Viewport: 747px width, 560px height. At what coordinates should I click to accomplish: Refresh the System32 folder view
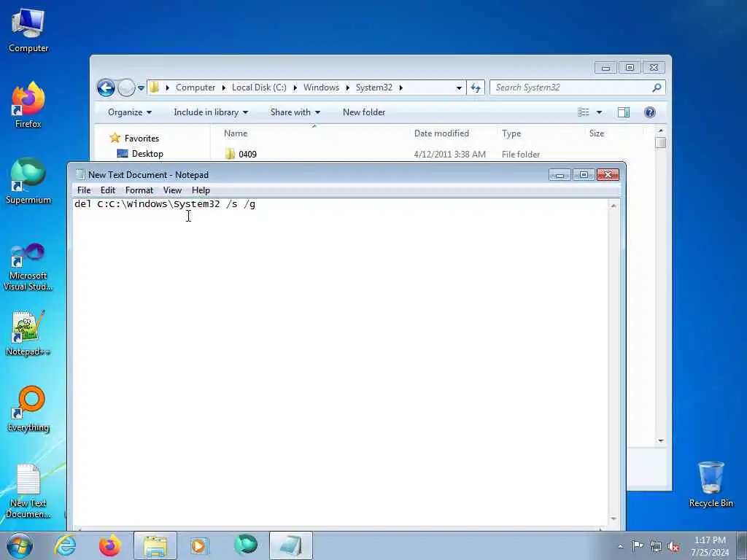coord(476,87)
